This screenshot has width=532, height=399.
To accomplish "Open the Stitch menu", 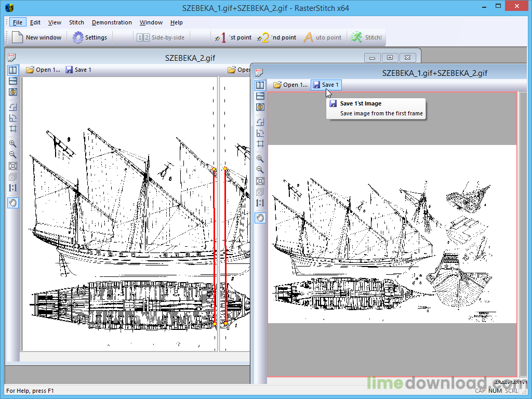I will pos(76,22).
